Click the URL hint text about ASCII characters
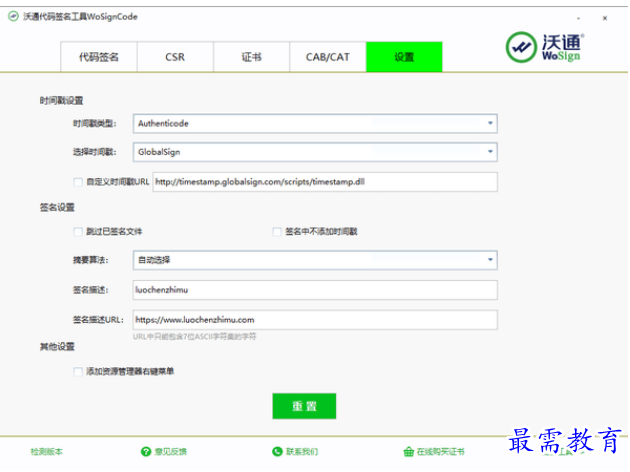 pos(194,337)
